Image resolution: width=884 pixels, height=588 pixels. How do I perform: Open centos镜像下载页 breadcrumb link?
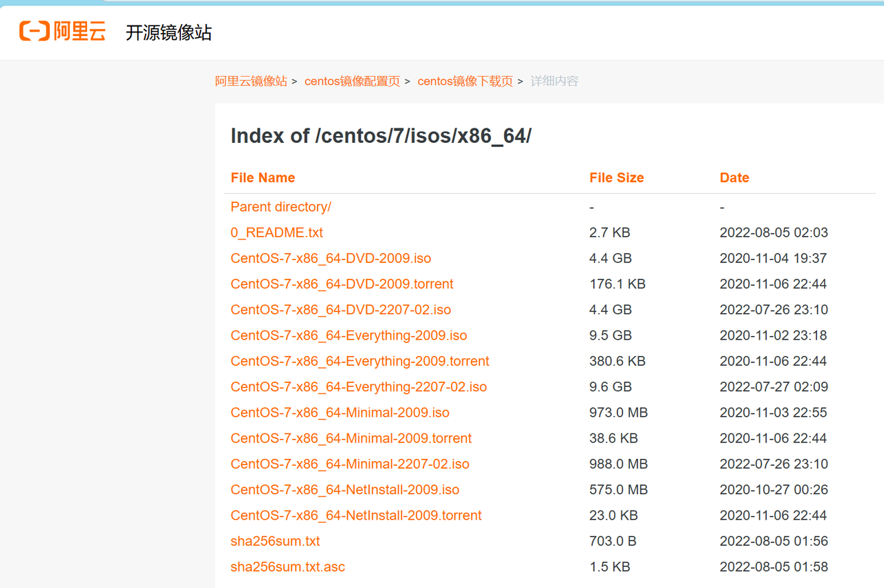click(x=465, y=81)
